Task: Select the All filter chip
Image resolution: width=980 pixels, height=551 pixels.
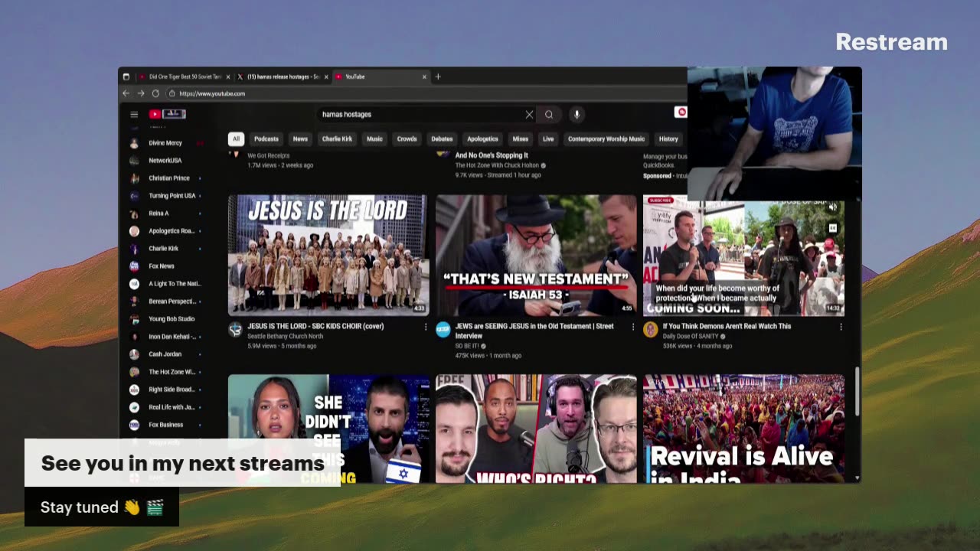Action: [236, 139]
